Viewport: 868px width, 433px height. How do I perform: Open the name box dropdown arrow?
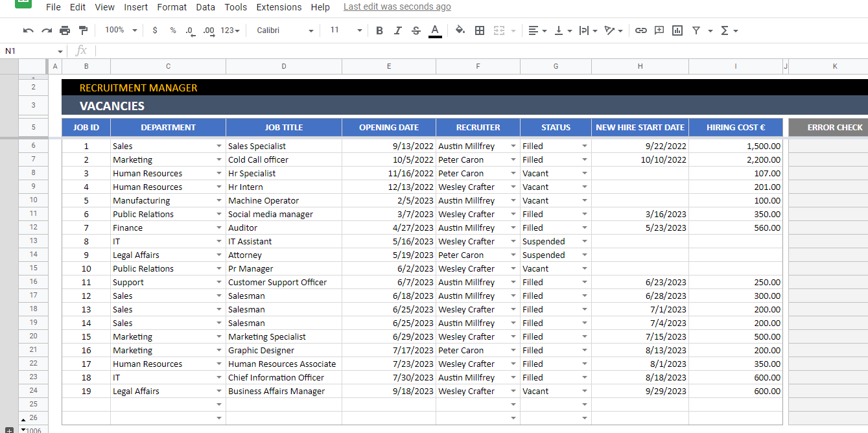coord(60,51)
